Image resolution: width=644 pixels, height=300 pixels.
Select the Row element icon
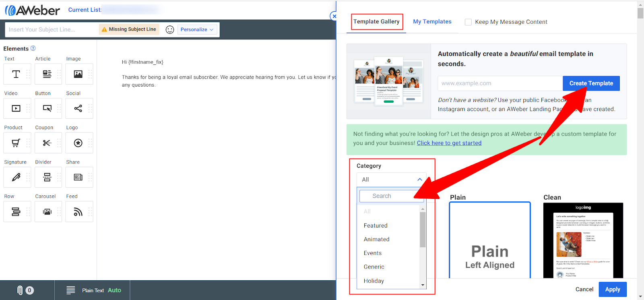pyautogui.click(x=16, y=212)
